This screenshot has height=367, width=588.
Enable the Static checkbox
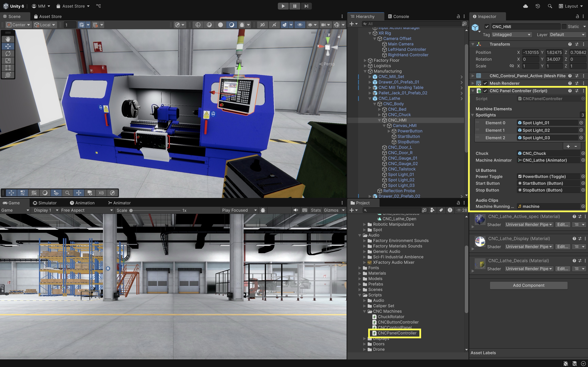[564, 27]
